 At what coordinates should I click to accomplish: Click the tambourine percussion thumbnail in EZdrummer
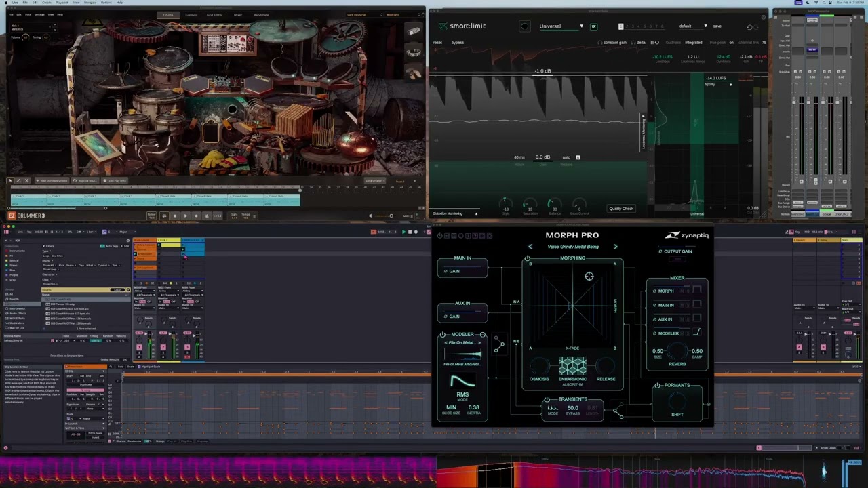coord(413,52)
